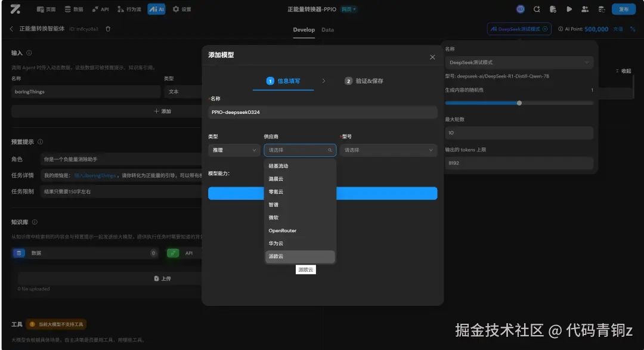This screenshot has height=350, width=644.
Task: Click the 收起 collapse control
Action: pos(624,71)
